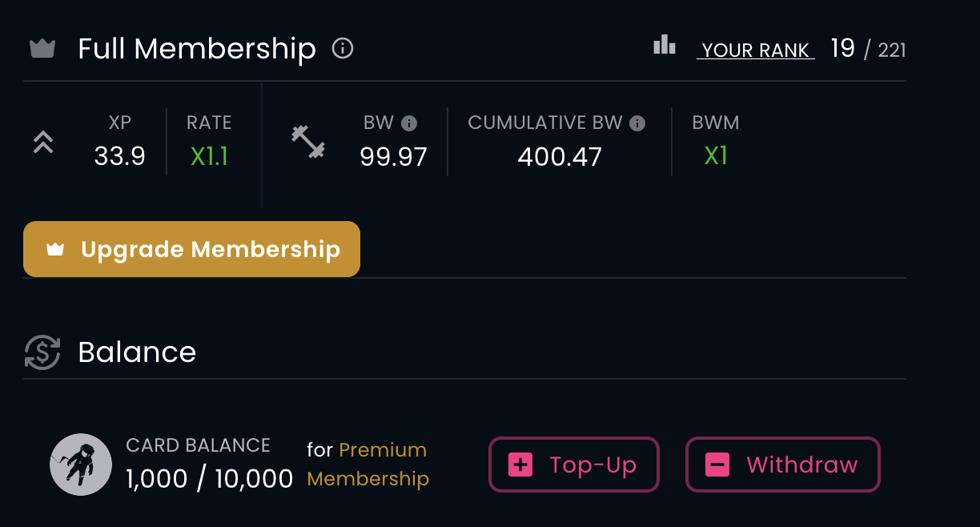The height and width of the screenshot is (527, 980).
Task: Click the bar chart rank icon
Action: coord(665,46)
